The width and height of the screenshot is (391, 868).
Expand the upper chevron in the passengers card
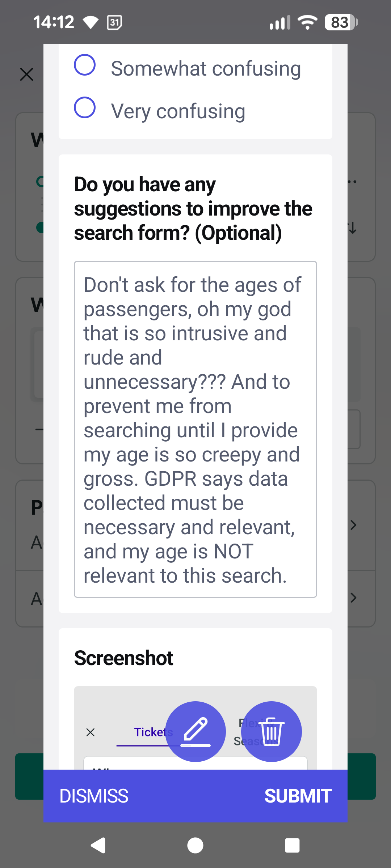click(354, 525)
